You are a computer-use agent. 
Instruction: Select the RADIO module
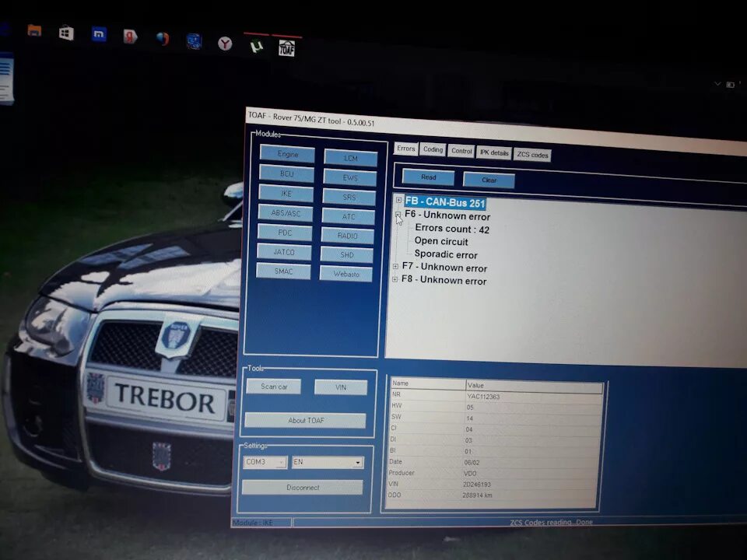pos(347,236)
